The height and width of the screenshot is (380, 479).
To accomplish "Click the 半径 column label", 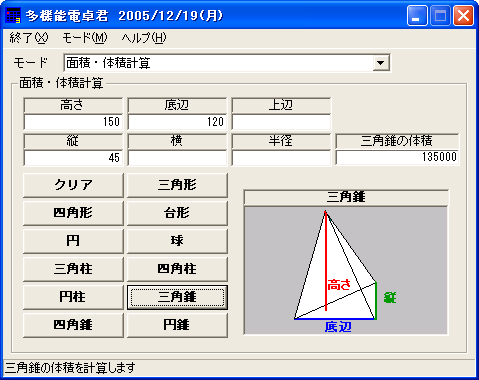I will tap(281, 141).
